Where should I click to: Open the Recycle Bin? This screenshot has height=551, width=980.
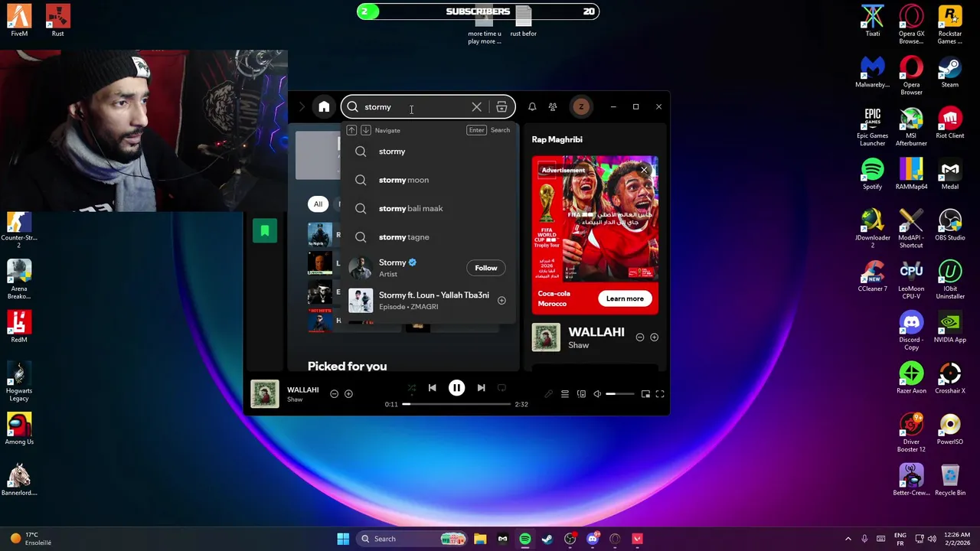click(950, 481)
